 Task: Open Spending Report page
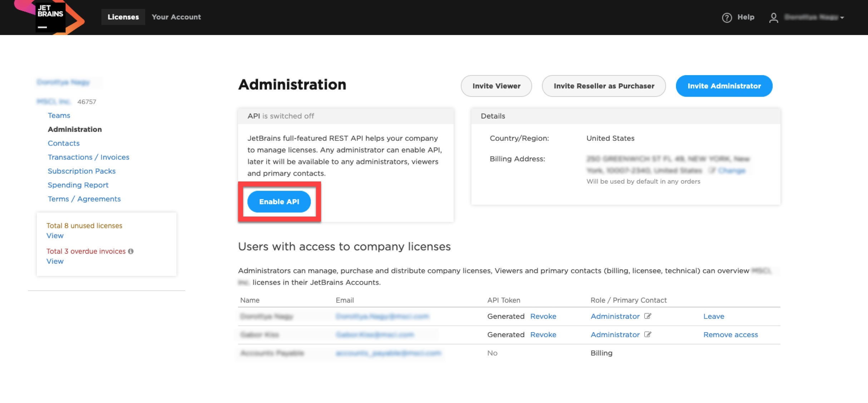pyautogui.click(x=78, y=185)
